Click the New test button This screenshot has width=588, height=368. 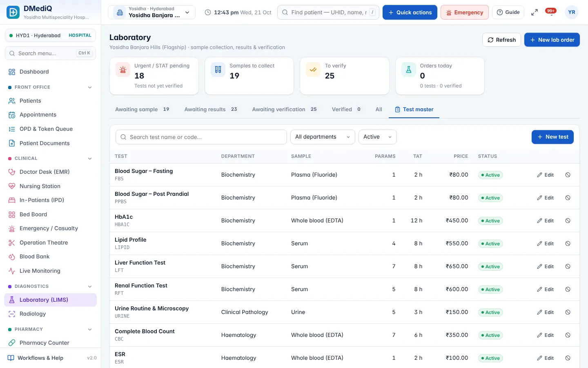552,137
